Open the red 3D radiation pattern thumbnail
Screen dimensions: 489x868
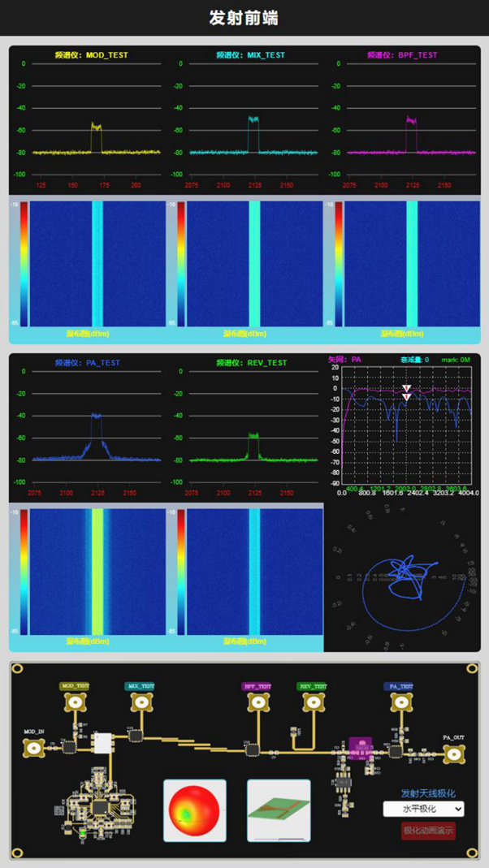click(x=195, y=810)
